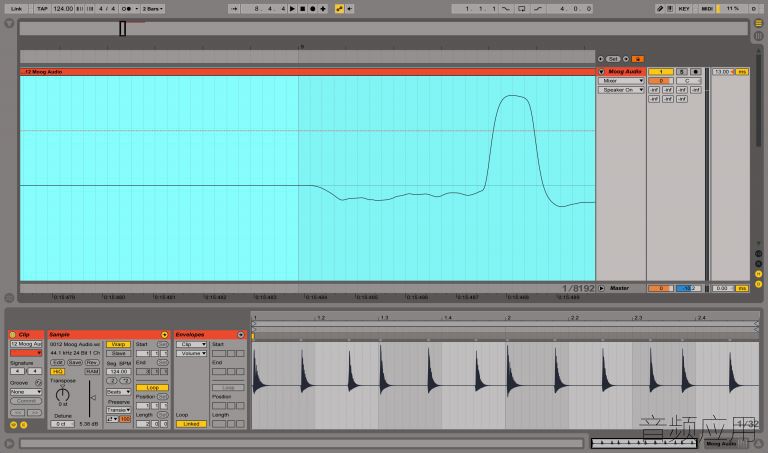
Task: Click the halve tempo :2 button
Action: pos(112,381)
